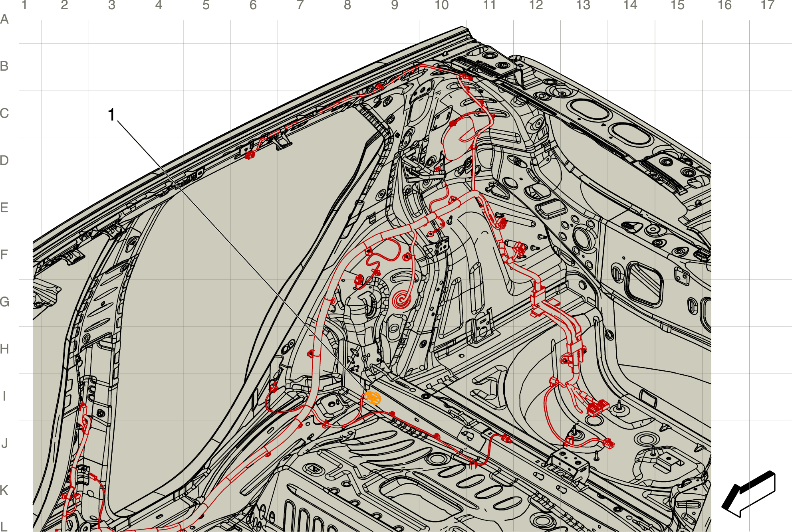Click column header 15
This screenshot has width=792, height=532.
[x=677, y=5]
